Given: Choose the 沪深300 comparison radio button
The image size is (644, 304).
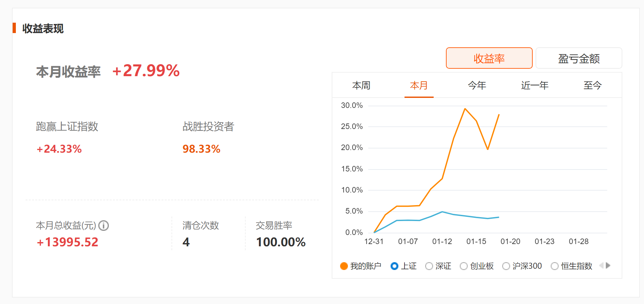Looking at the screenshot, I should (506, 266).
